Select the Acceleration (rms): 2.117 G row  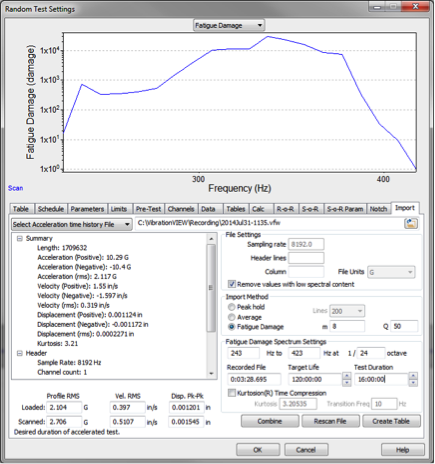(77, 277)
